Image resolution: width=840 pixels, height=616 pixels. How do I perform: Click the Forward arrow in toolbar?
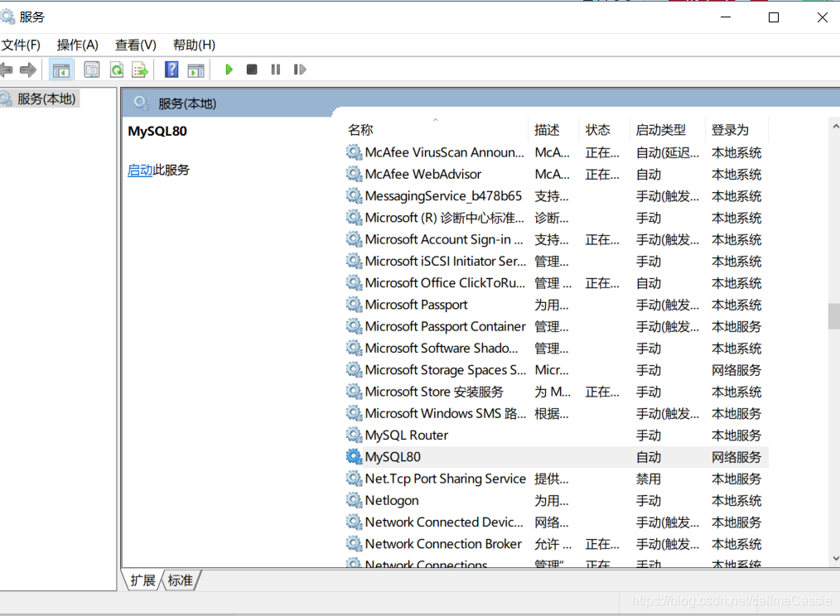[x=28, y=70]
